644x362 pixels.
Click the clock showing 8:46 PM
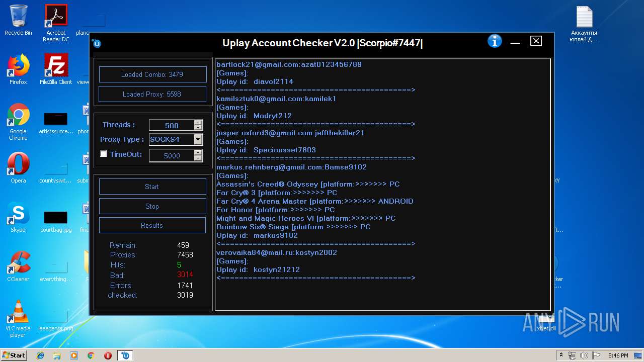(x=618, y=355)
